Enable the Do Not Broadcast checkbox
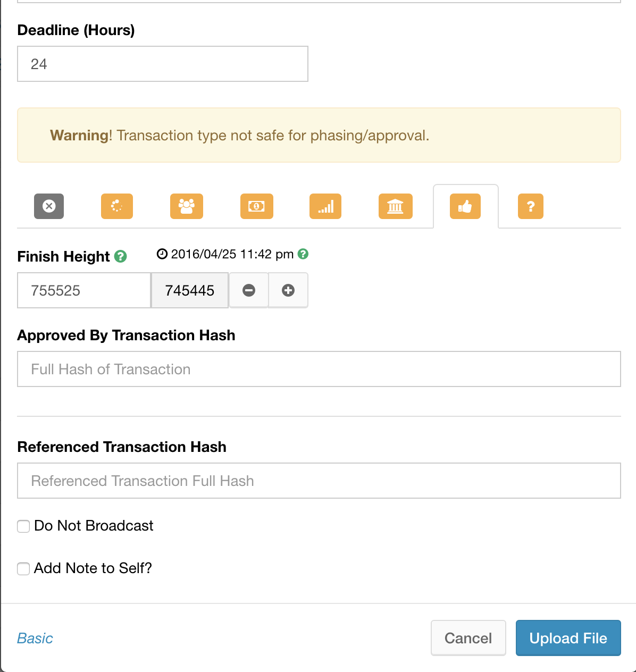Image resolution: width=636 pixels, height=672 pixels. point(23,526)
